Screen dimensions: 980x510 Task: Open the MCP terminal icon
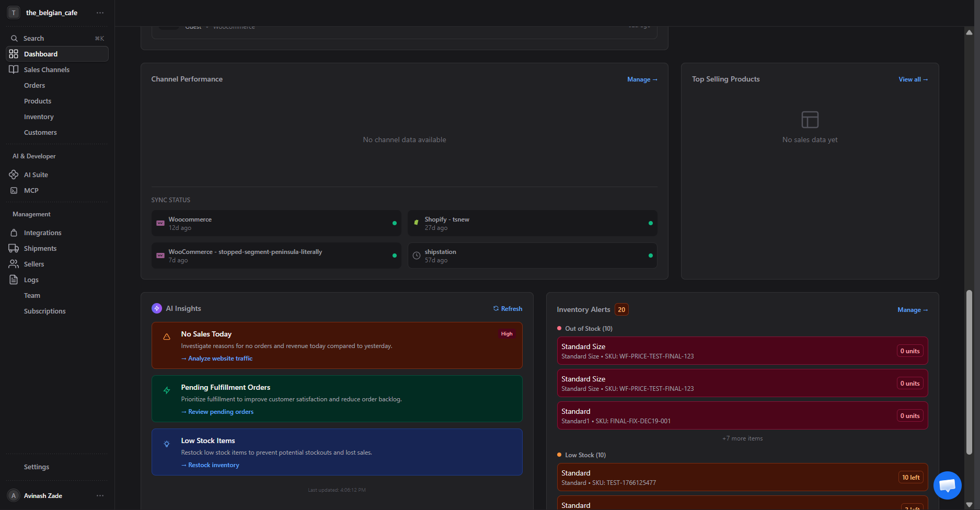(x=14, y=191)
